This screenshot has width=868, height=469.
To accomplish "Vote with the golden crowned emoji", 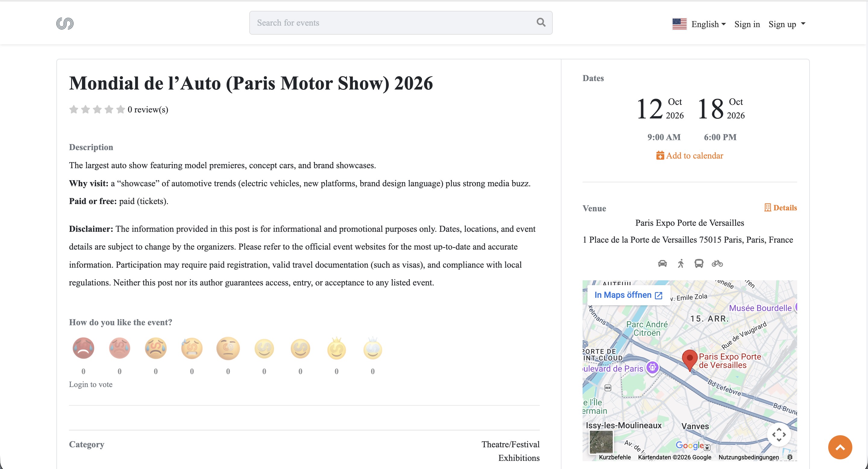I will click(x=337, y=348).
